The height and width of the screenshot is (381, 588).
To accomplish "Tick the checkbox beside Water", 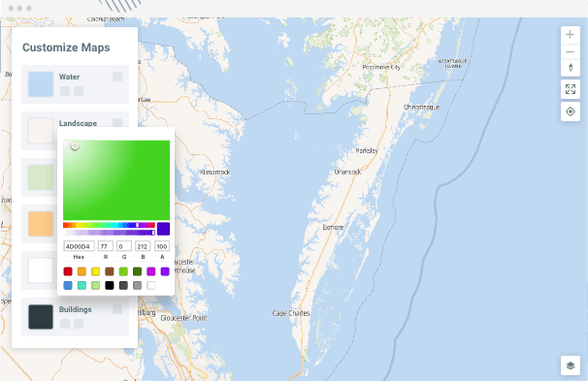I will click(117, 77).
